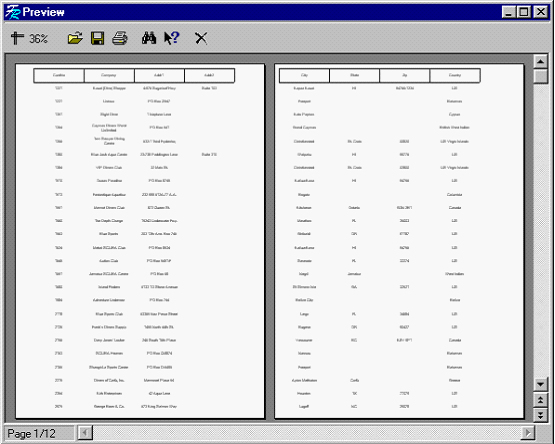Close the preview with the X toolbar icon
The height and width of the screenshot is (444, 555).
click(201, 38)
